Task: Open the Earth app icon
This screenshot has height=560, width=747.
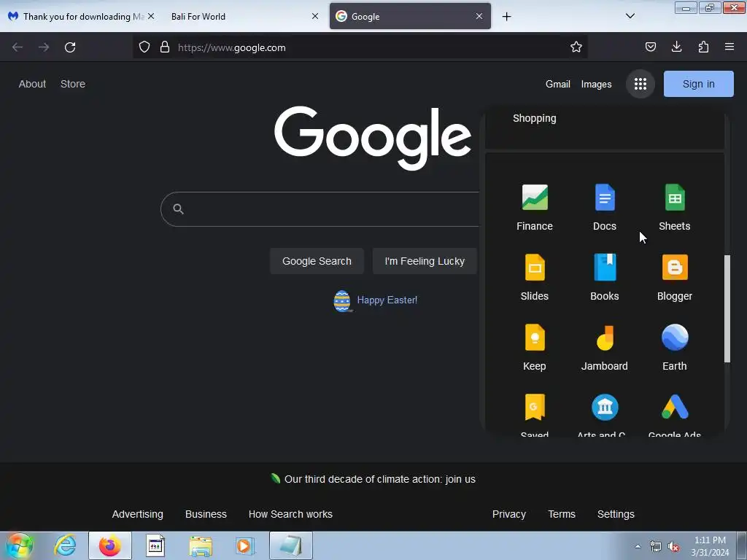Action: (x=675, y=337)
